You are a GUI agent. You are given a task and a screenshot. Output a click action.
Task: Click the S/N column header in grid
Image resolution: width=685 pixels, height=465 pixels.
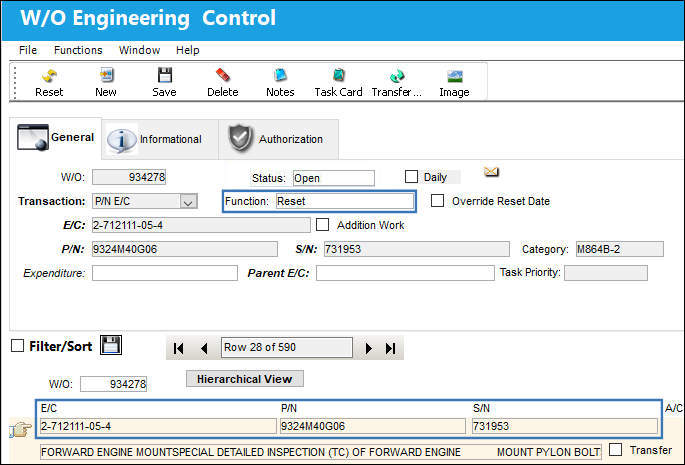point(481,408)
